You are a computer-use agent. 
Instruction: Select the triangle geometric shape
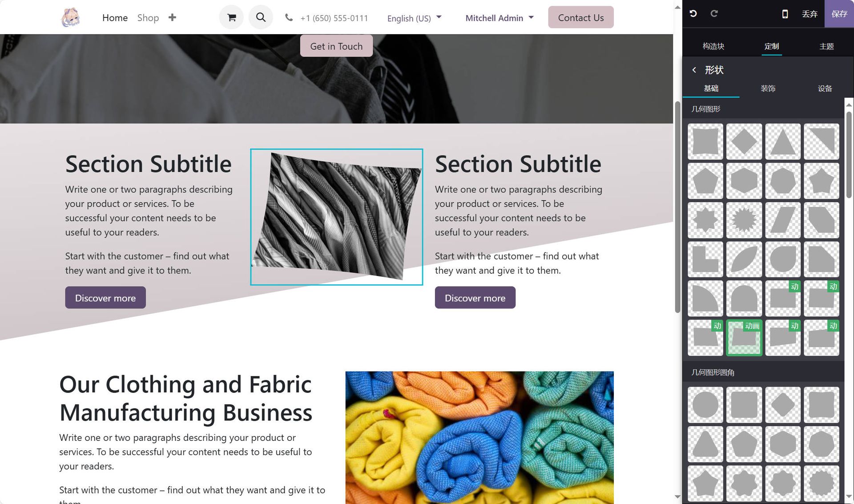pyautogui.click(x=783, y=142)
